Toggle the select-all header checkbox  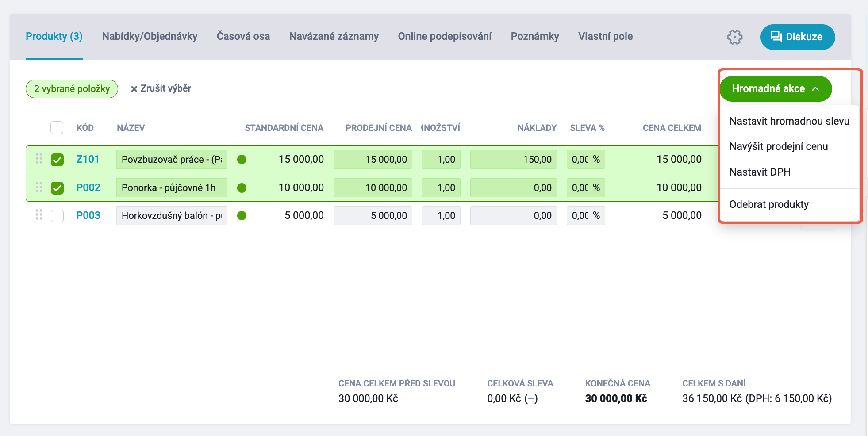pyautogui.click(x=57, y=128)
